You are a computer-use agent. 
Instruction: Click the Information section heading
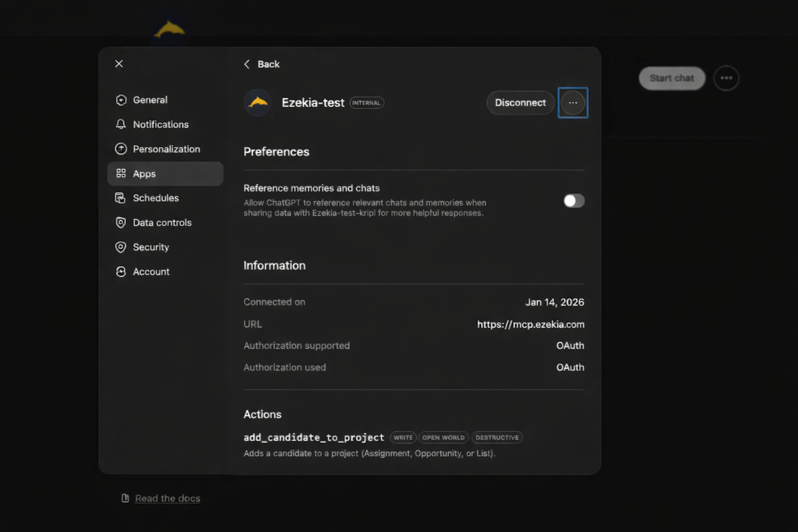[274, 265]
